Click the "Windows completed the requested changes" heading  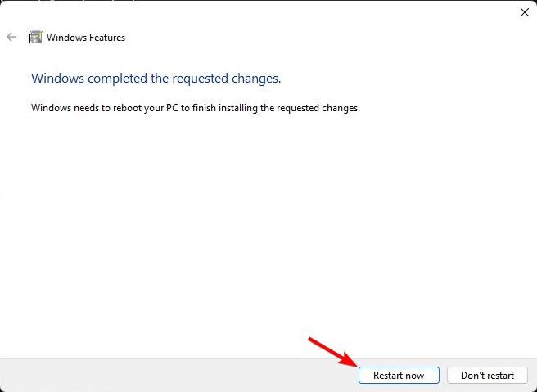(156, 79)
